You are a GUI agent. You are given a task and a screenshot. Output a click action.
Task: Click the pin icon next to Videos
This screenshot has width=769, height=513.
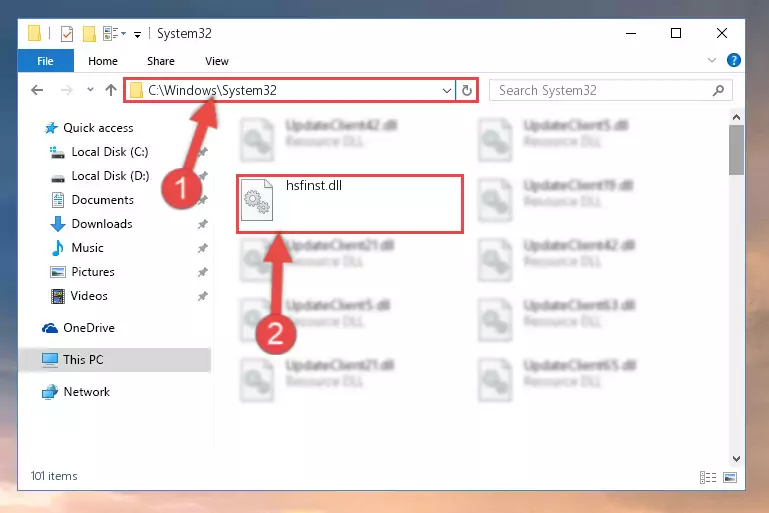point(203,296)
